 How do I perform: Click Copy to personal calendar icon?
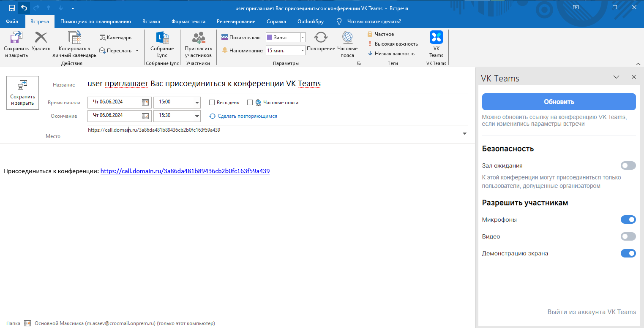pyautogui.click(x=74, y=38)
